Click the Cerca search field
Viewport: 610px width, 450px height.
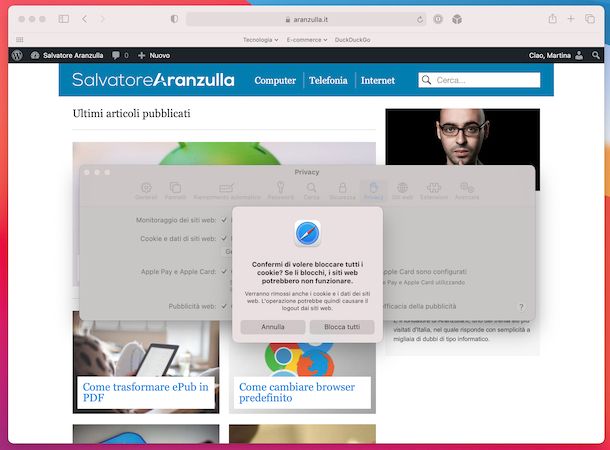click(x=479, y=80)
